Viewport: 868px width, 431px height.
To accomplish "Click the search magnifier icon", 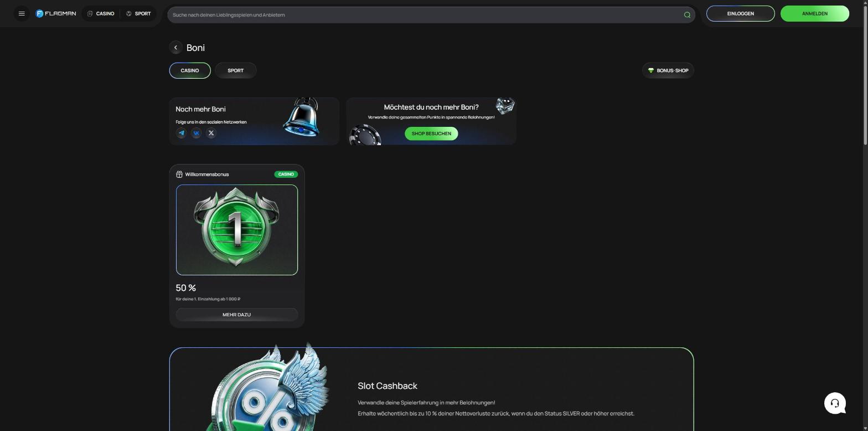I will point(687,15).
